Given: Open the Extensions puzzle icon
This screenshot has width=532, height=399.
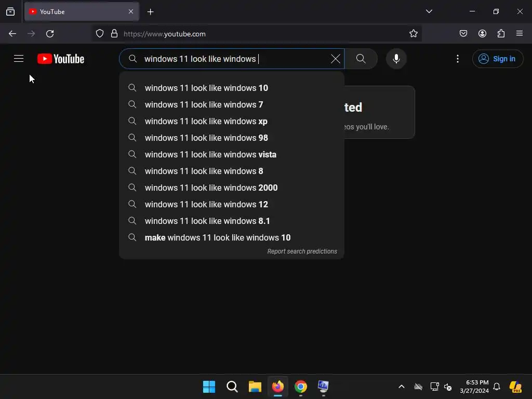Looking at the screenshot, I should 501,34.
